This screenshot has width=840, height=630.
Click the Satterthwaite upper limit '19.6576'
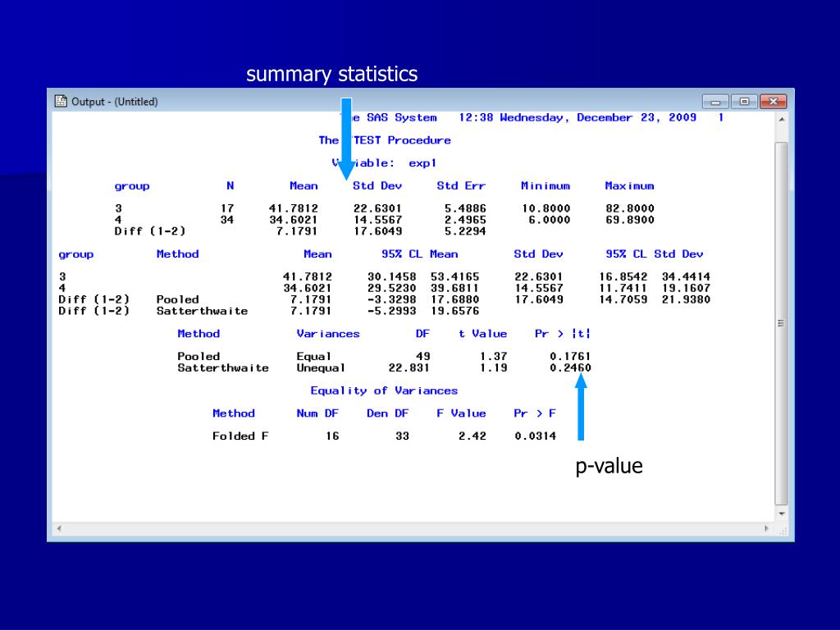tap(454, 311)
